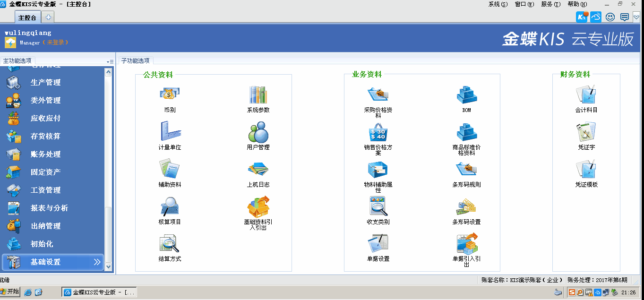The width and height of the screenshot is (644, 300).
Task: Open 收支类别 income expense categories
Action: point(378,207)
